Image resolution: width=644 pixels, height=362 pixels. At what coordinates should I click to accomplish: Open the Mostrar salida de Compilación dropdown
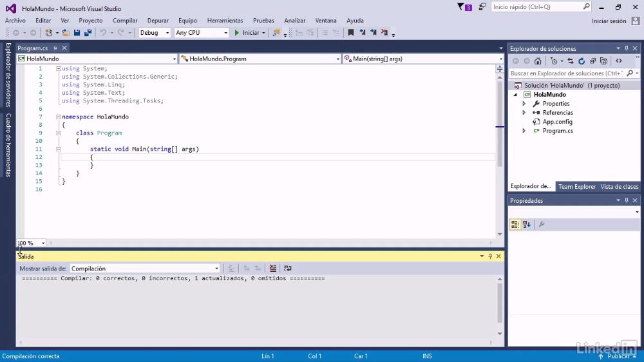145,269
